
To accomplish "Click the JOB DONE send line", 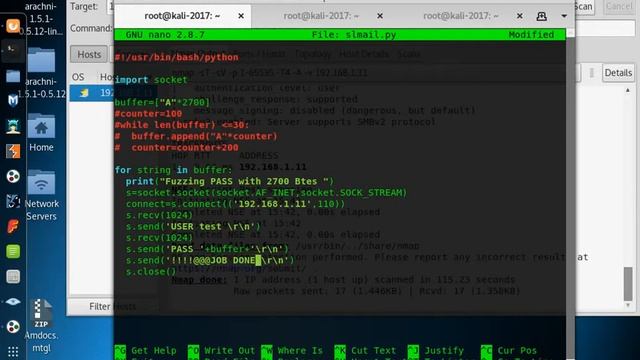I will pyautogui.click(x=210, y=260).
